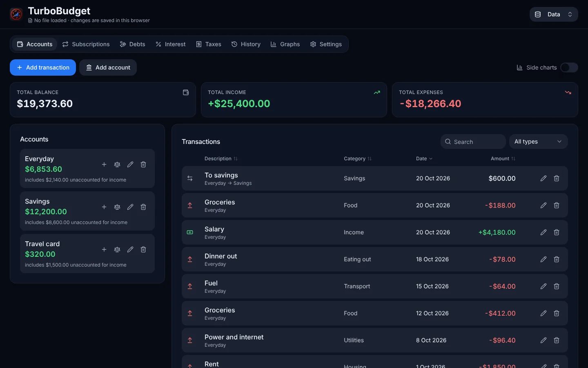Switch to the Subscriptions tab
Image resolution: width=588 pixels, height=368 pixels.
pos(86,44)
